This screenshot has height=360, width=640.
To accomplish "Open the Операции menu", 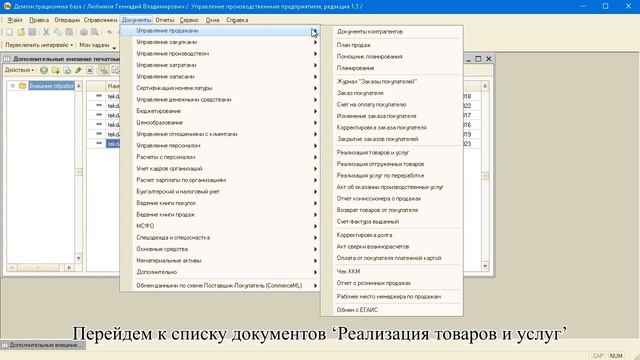I will 67,20.
